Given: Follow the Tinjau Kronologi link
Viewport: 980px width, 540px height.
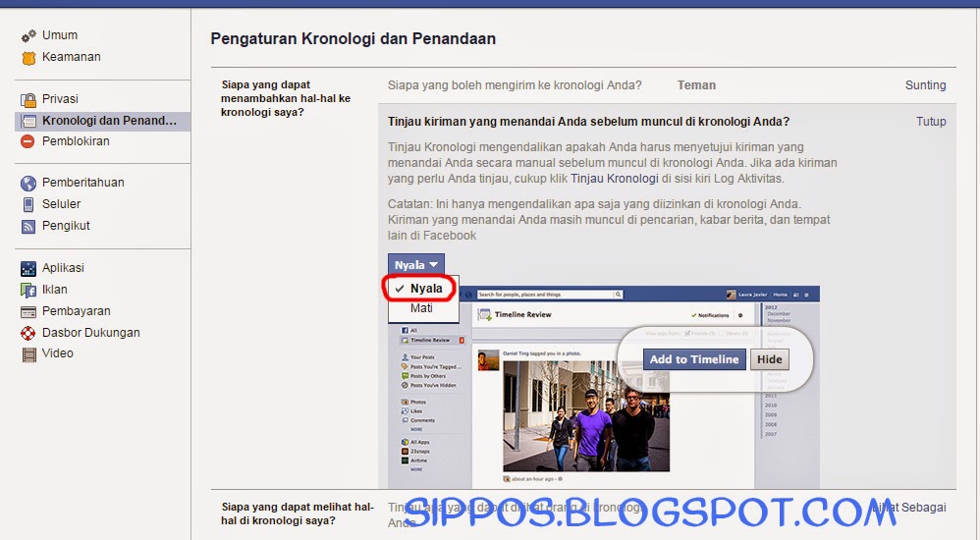Looking at the screenshot, I should point(615,178).
